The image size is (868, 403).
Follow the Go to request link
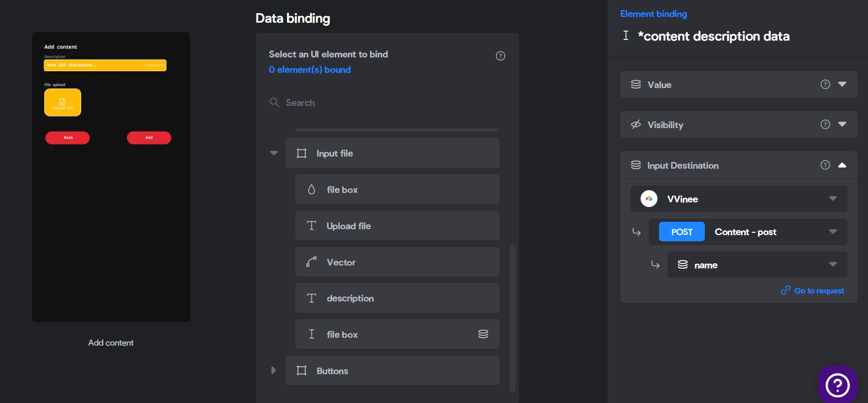click(819, 291)
